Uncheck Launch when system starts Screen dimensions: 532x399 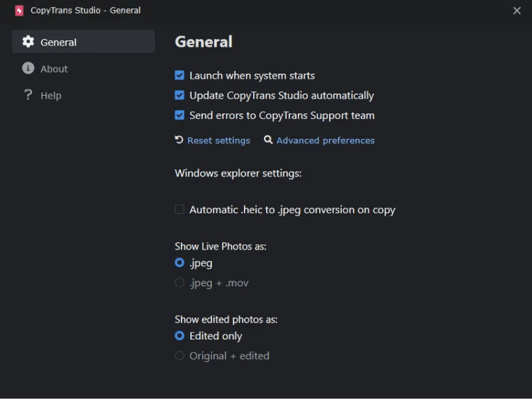180,75
